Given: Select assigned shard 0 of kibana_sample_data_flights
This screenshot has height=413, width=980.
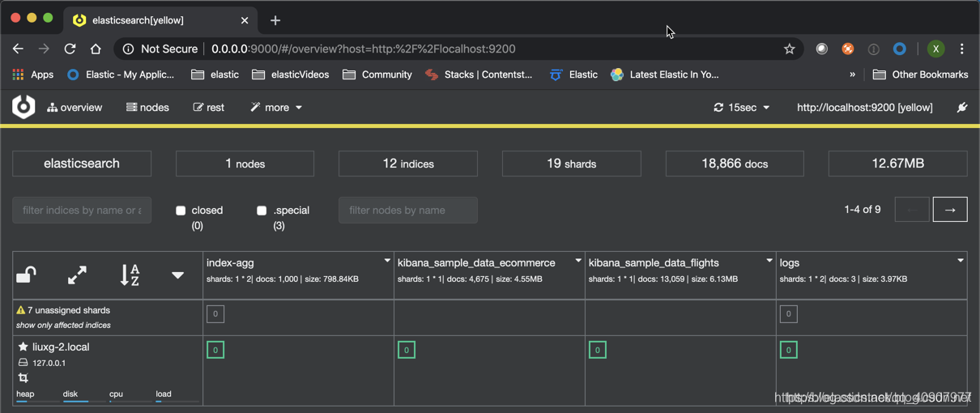Looking at the screenshot, I should coord(598,350).
